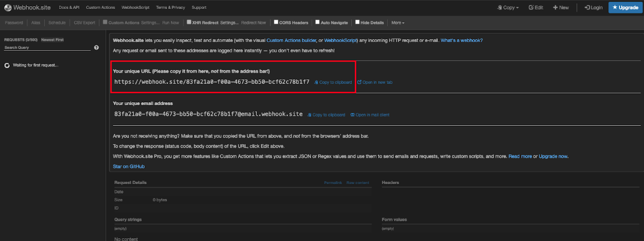Click the Permalink link
The width and height of the screenshot is (644, 241).
pyautogui.click(x=333, y=183)
